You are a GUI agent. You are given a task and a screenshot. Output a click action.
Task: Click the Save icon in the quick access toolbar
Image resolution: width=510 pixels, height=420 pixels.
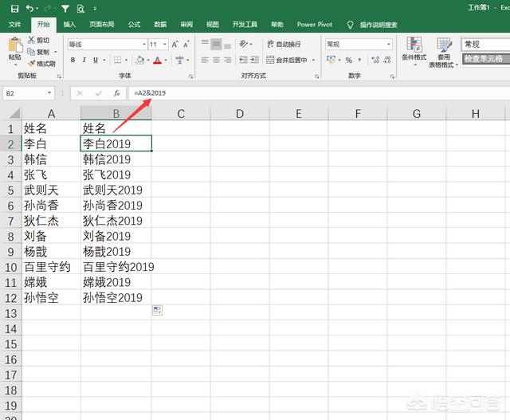14,9
